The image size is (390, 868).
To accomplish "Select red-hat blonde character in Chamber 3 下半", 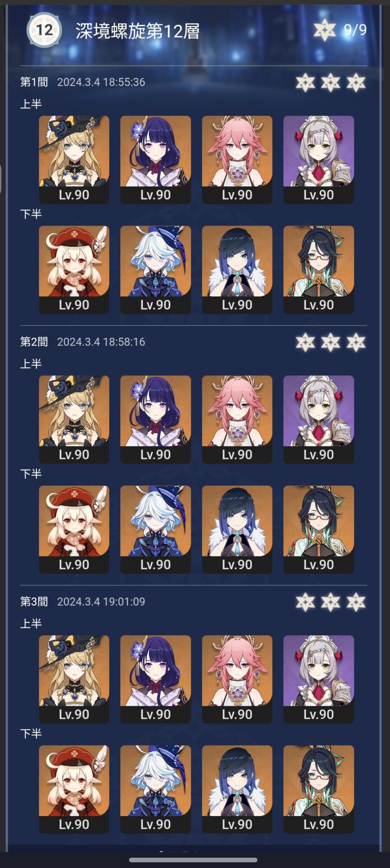I will [74, 789].
